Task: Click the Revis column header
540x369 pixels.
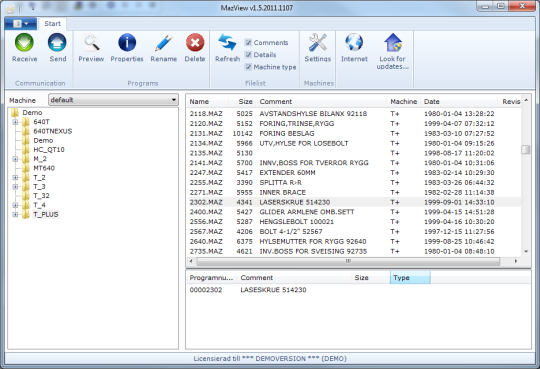Action: coord(511,102)
